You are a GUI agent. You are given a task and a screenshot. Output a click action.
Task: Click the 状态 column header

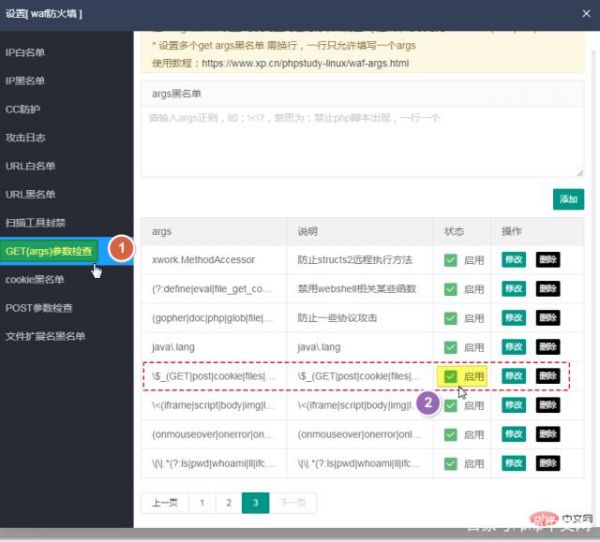click(462, 232)
